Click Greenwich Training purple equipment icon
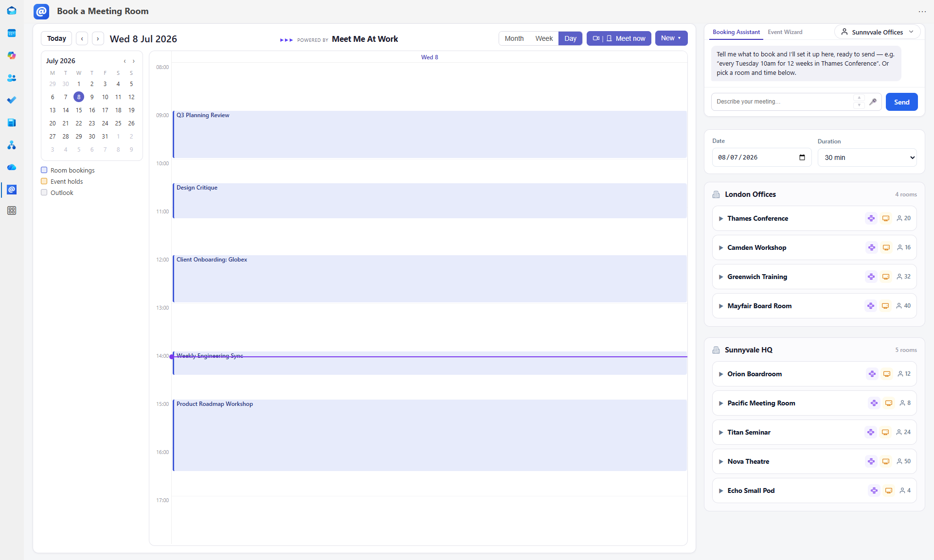Viewport: 934px width, 560px height. (871, 277)
